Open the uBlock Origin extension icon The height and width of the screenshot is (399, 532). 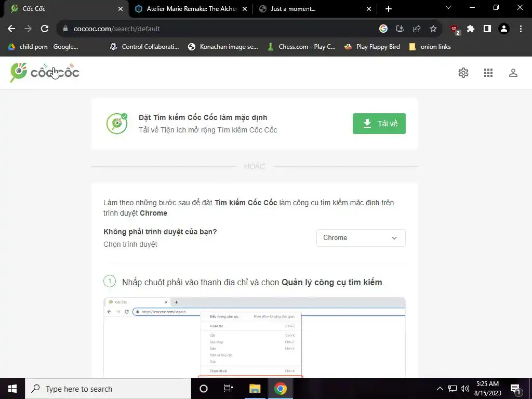[x=455, y=30]
